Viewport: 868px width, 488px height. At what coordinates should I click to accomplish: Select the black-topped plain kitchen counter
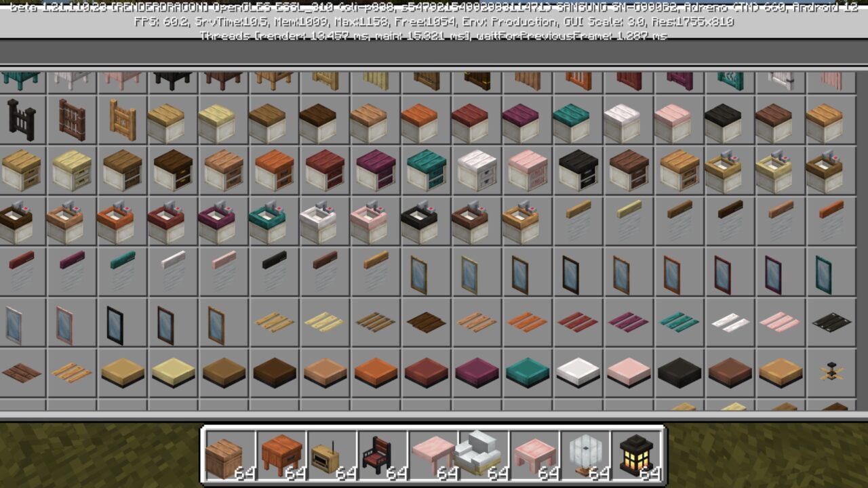point(723,123)
